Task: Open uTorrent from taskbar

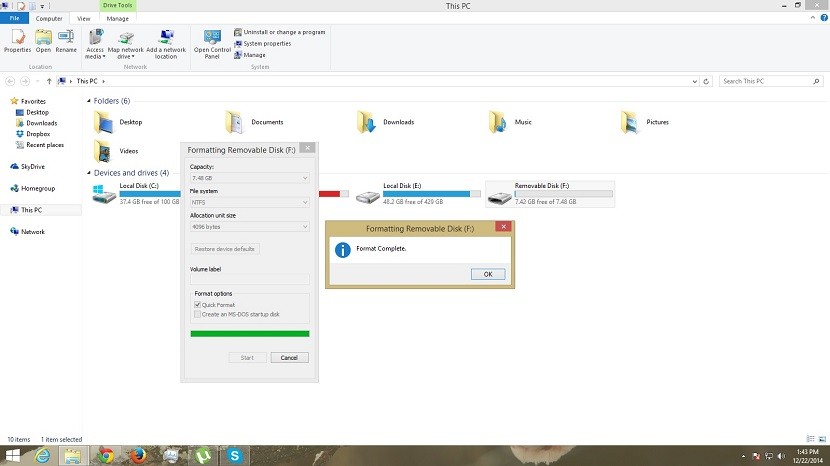Action: point(203,456)
